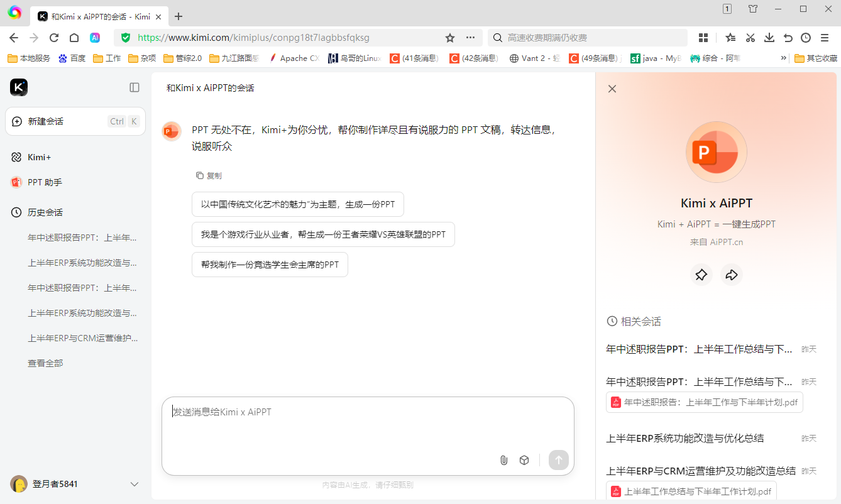
Task: Open the Vant 2 bookmark
Action: 534,58
